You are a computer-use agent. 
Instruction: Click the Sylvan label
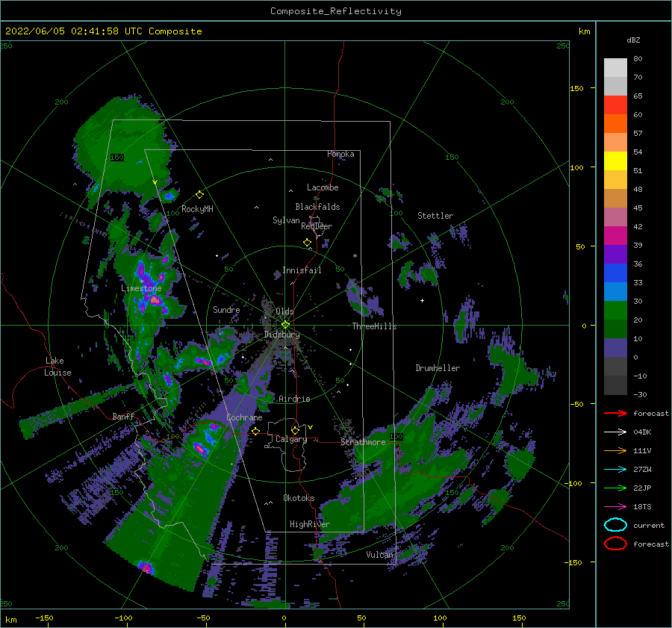tap(286, 220)
